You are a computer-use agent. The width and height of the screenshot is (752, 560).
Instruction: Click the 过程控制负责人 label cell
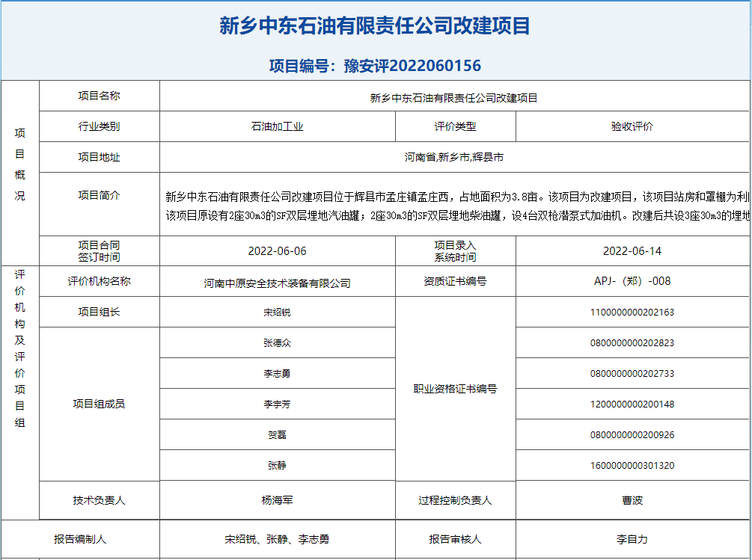tap(455, 500)
